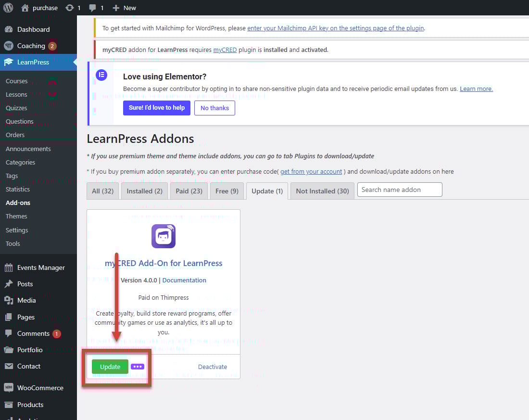Open the Orders submenu item
The width and height of the screenshot is (529, 420).
coord(15,135)
